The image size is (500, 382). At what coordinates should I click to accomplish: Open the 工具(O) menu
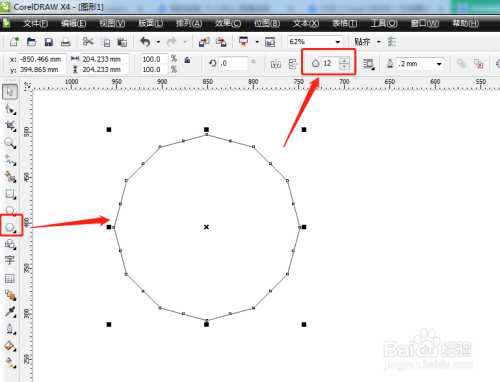point(384,23)
